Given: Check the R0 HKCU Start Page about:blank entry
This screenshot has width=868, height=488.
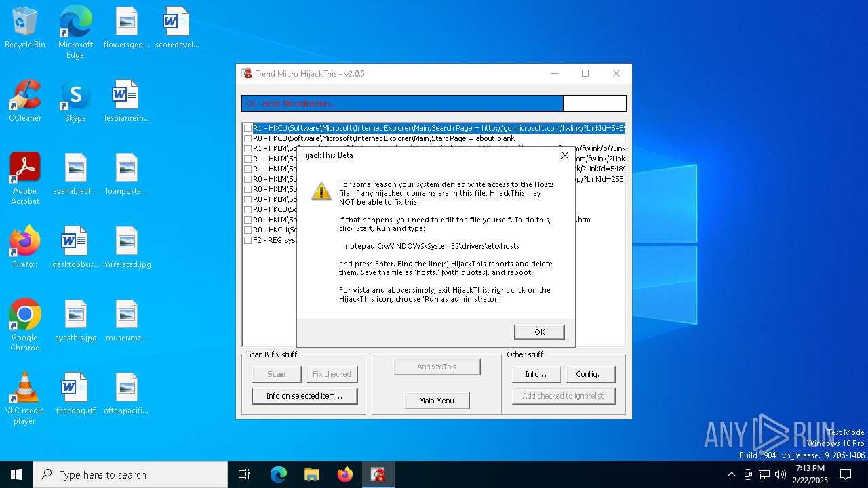Looking at the screenshot, I should click(x=248, y=138).
